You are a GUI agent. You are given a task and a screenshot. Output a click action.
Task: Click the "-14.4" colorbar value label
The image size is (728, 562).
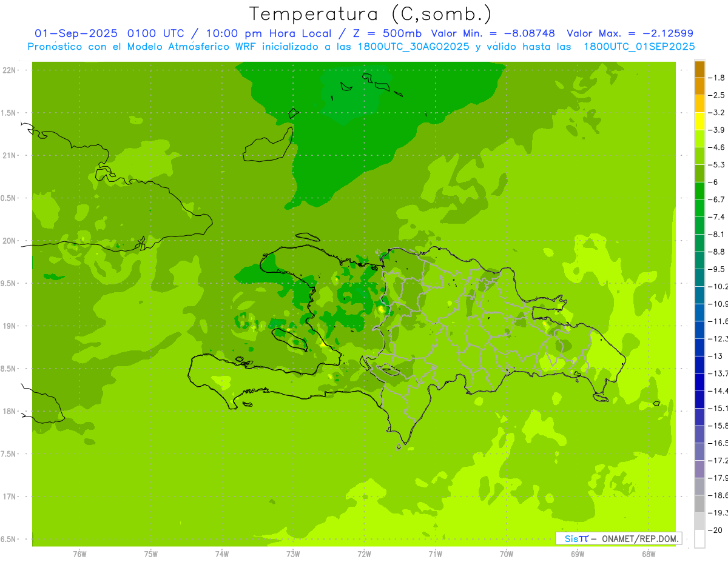coord(720,391)
